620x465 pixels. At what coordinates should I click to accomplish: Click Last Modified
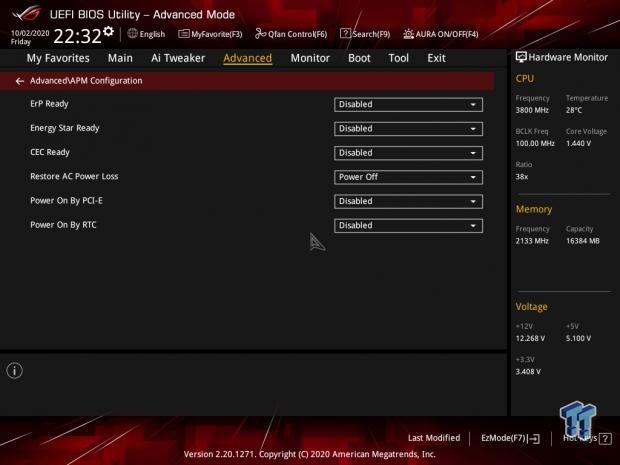[x=434, y=438]
